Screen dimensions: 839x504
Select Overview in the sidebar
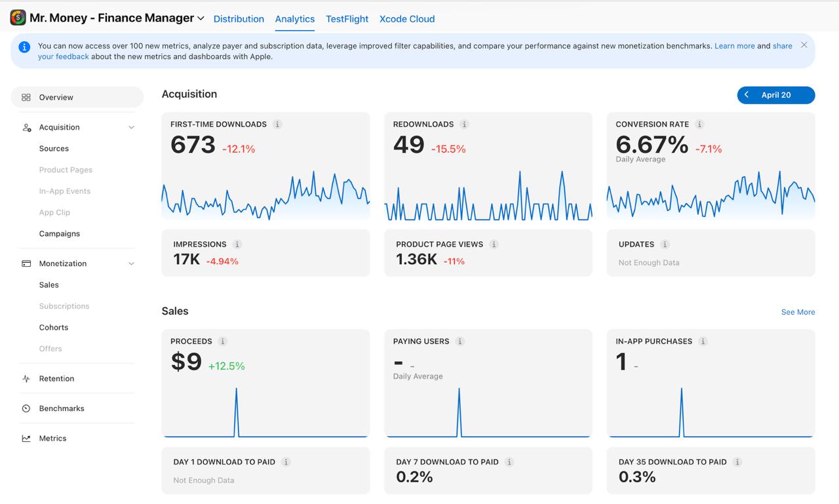click(77, 97)
